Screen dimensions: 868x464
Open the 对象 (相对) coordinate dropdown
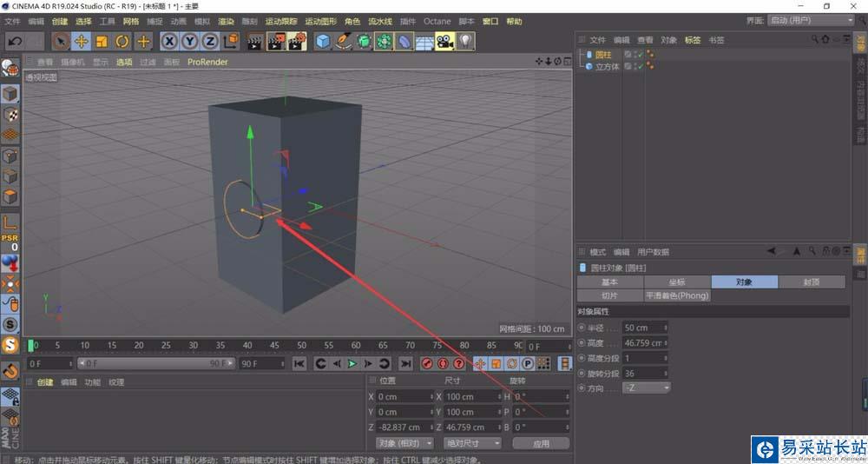pos(404,443)
